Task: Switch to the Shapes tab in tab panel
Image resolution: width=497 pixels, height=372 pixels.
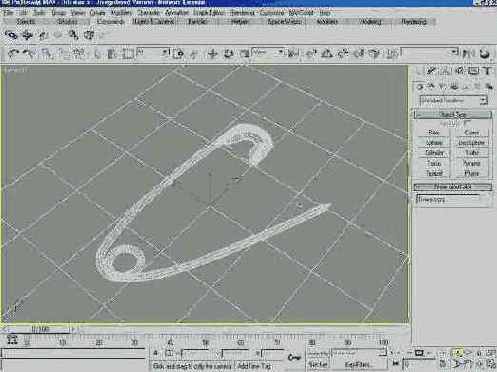Action: tap(67, 22)
